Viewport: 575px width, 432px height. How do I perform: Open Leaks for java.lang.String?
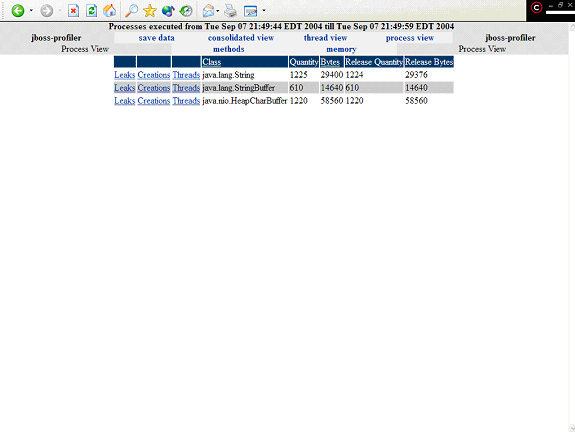pos(125,75)
